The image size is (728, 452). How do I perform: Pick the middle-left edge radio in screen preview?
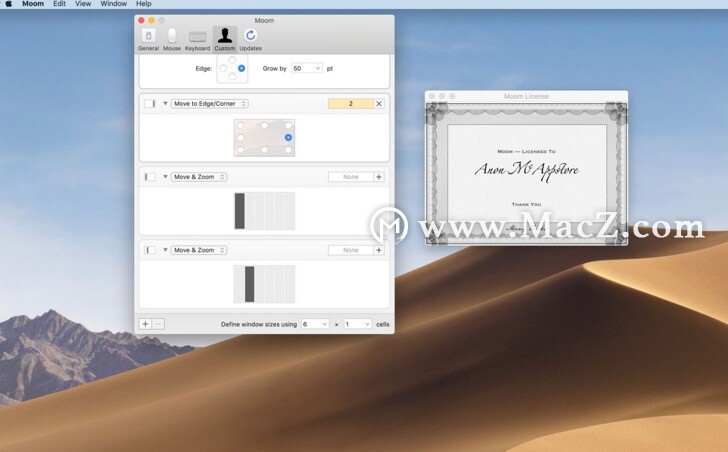240,137
